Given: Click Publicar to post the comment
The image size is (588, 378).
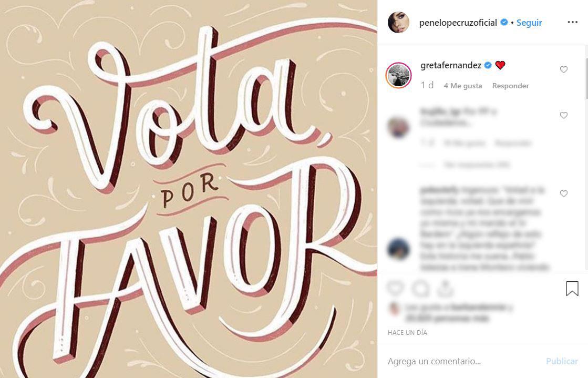Looking at the screenshot, I should coord(562,361).
